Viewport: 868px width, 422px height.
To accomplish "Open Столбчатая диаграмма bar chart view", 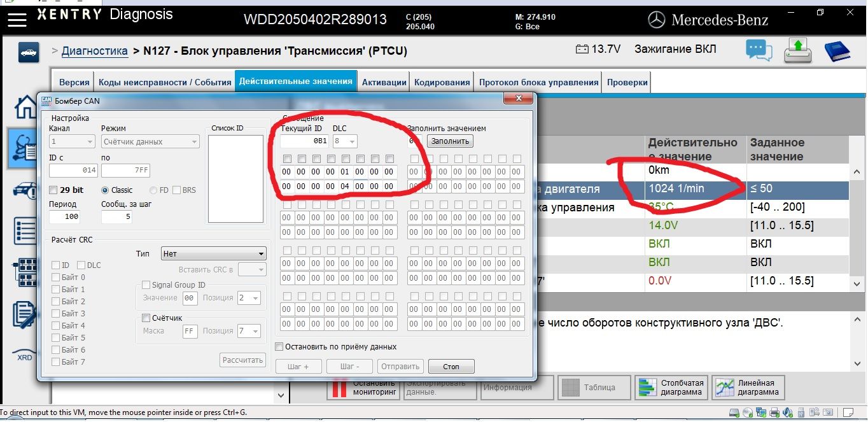I will 671,387.
